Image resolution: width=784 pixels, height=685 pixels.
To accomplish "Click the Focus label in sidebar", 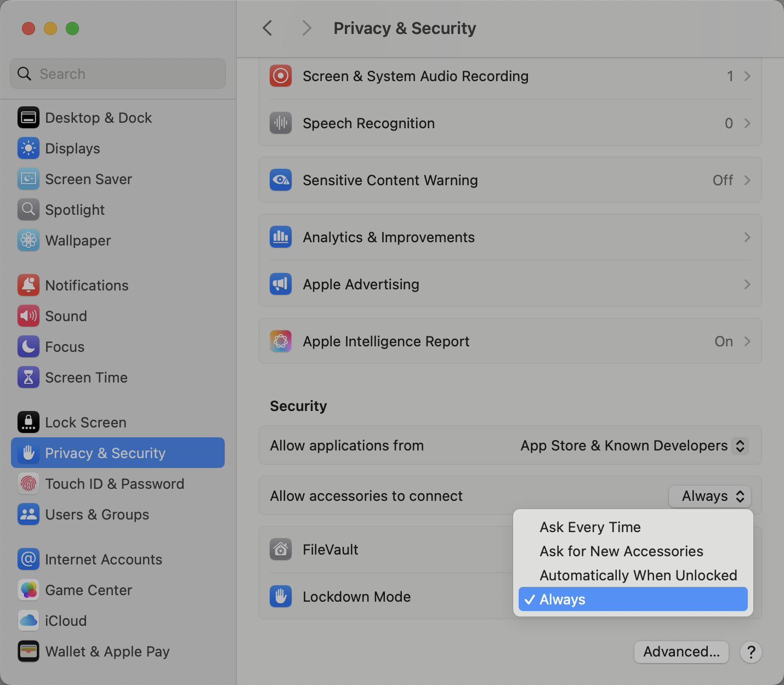I will 65,347.
